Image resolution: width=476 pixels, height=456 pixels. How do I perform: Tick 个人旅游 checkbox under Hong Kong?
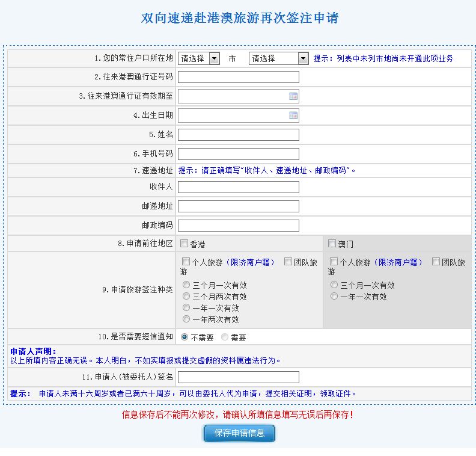186,262
